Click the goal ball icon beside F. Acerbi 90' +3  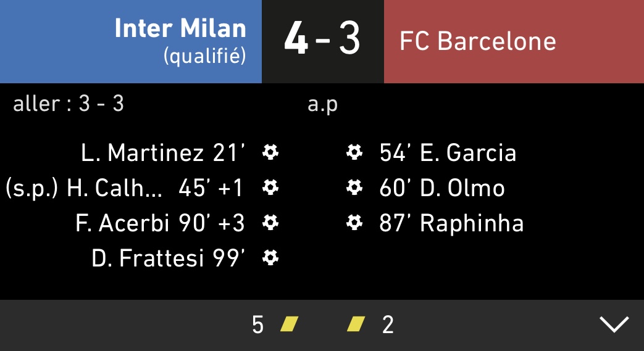click(x=270, y=223)
